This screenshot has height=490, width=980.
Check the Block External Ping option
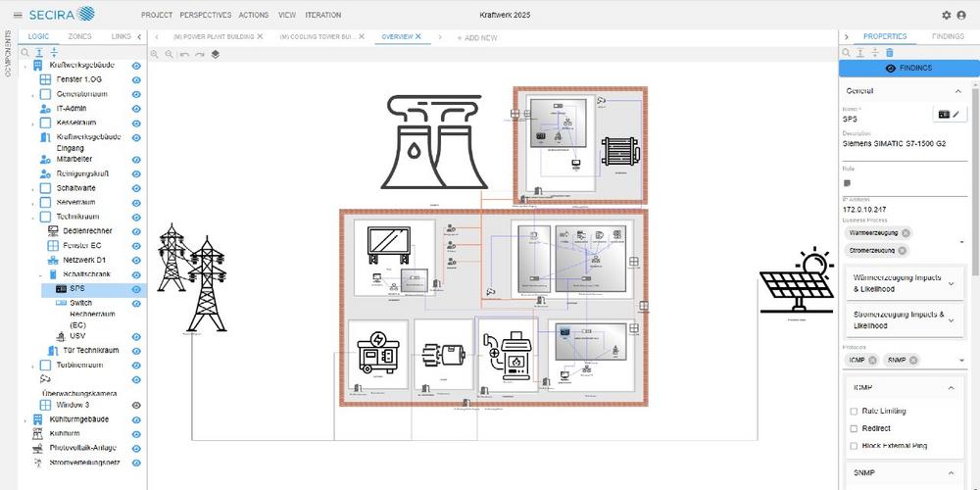[x=854, y=446]
